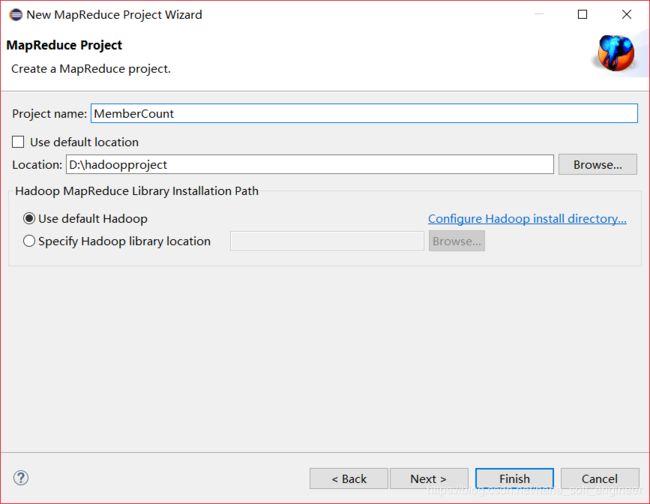The image size is (650, 504).
Task: Click the disabled Hadoop library path field
Action: point(327,241)
